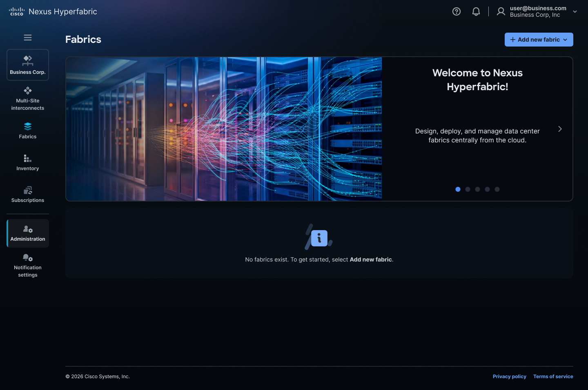The width and height of the screenshot is (588, 390).
Task: Open Administration from the sidebar
Action: point(28,233)
